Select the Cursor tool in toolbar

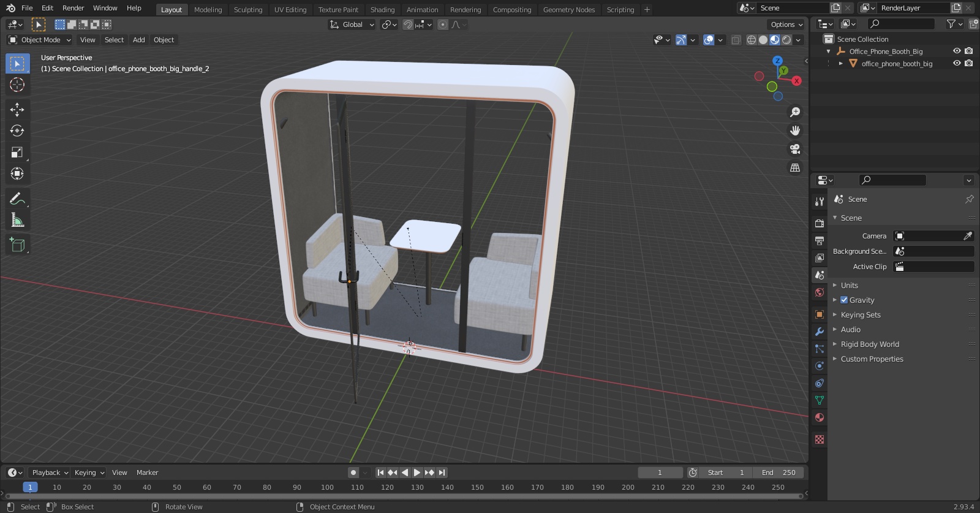click(x=17, y=85)
